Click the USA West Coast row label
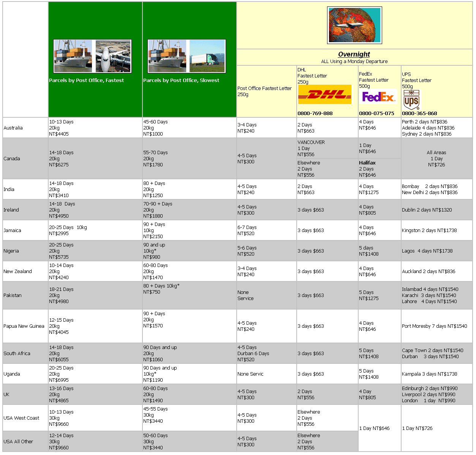Image resolution: width=476 pixels, height=455 pixels. click(x=21, y=418)
